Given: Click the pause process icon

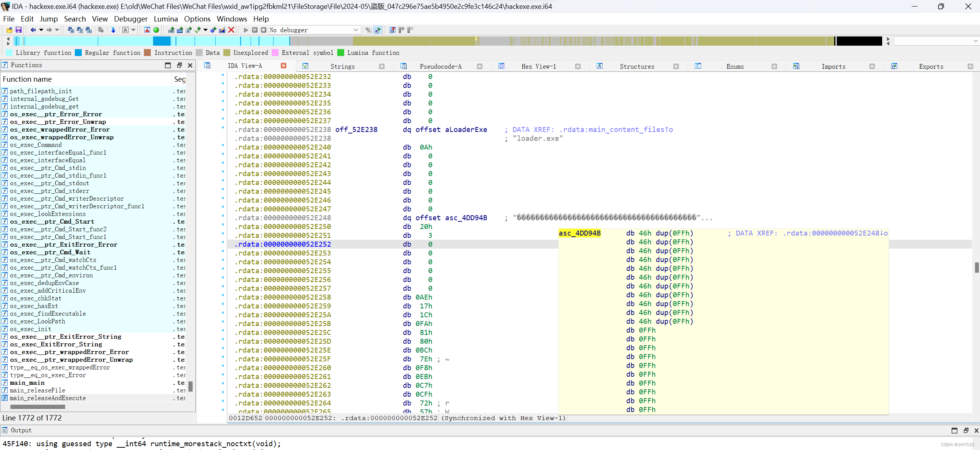Looking at the screenshot, I should 255,30.
